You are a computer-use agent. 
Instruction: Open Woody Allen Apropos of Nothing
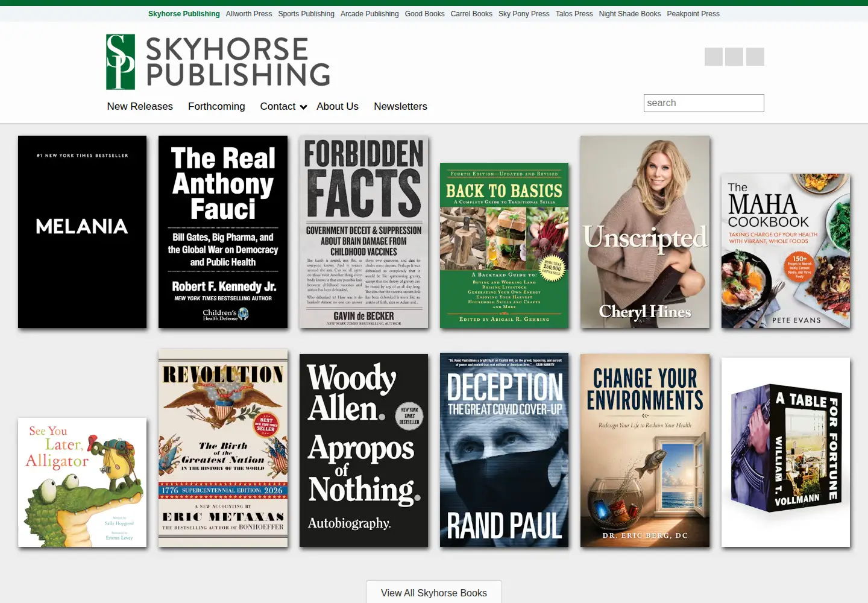(363, 450)
